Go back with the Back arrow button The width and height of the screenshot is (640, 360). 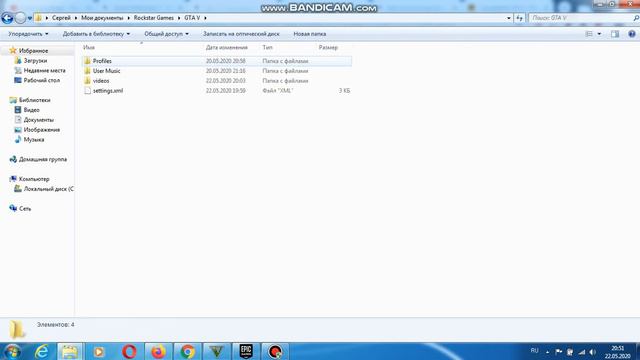point(7,18)
